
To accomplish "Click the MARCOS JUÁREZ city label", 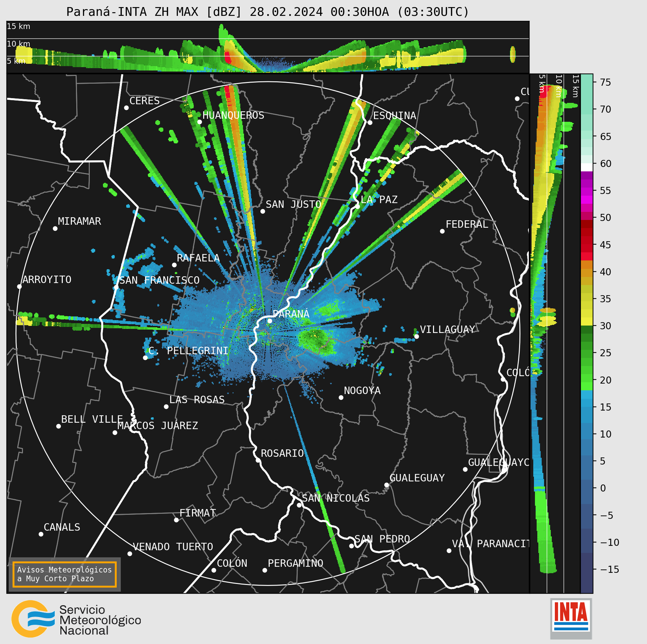I will coord(158,426).
